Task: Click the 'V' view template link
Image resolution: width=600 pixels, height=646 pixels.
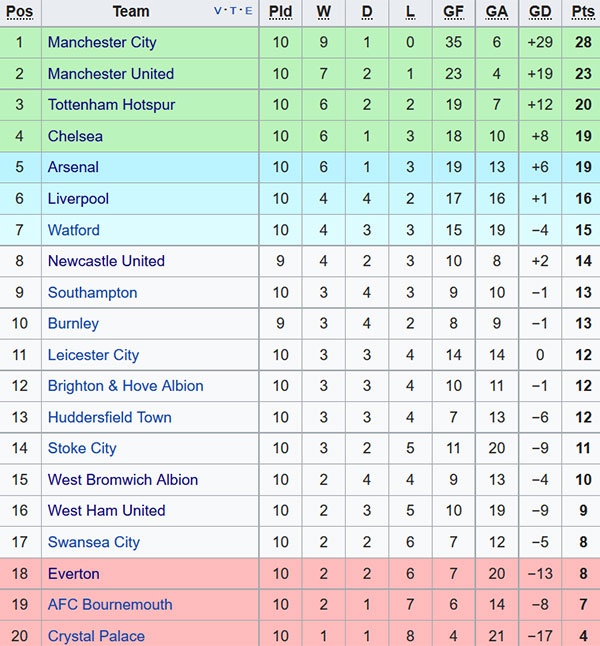Action: click(x=219, y=12)
